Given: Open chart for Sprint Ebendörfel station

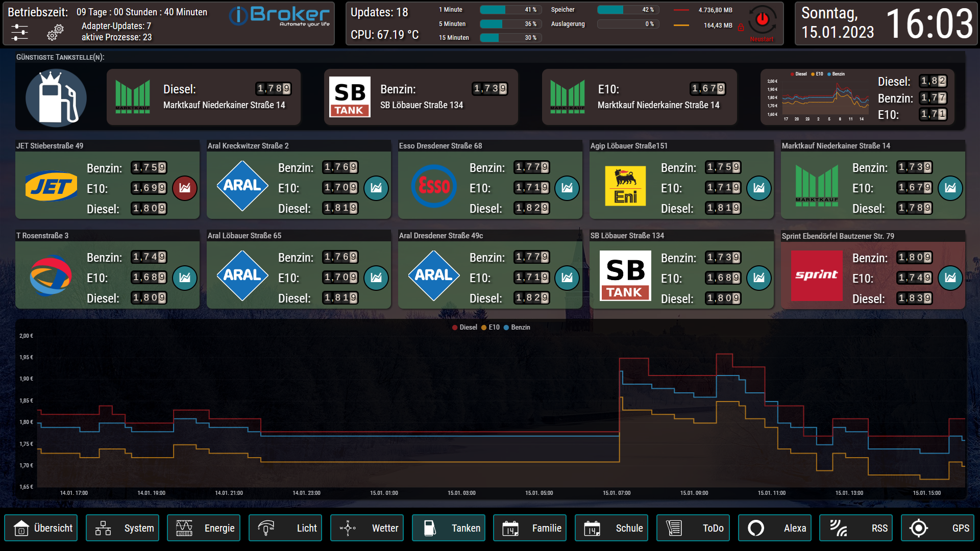Looking at the screenshot, I should coord(950,278).
